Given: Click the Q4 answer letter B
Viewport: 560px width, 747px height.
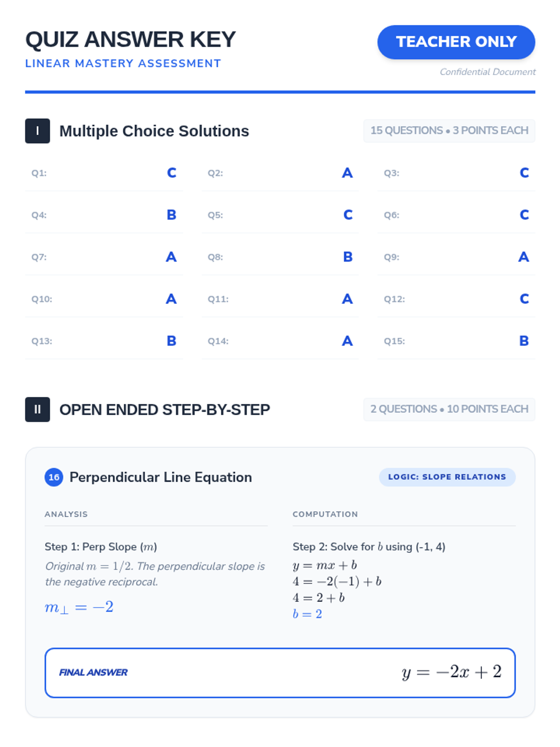Looking at the screenshot, I should point(172,215).
